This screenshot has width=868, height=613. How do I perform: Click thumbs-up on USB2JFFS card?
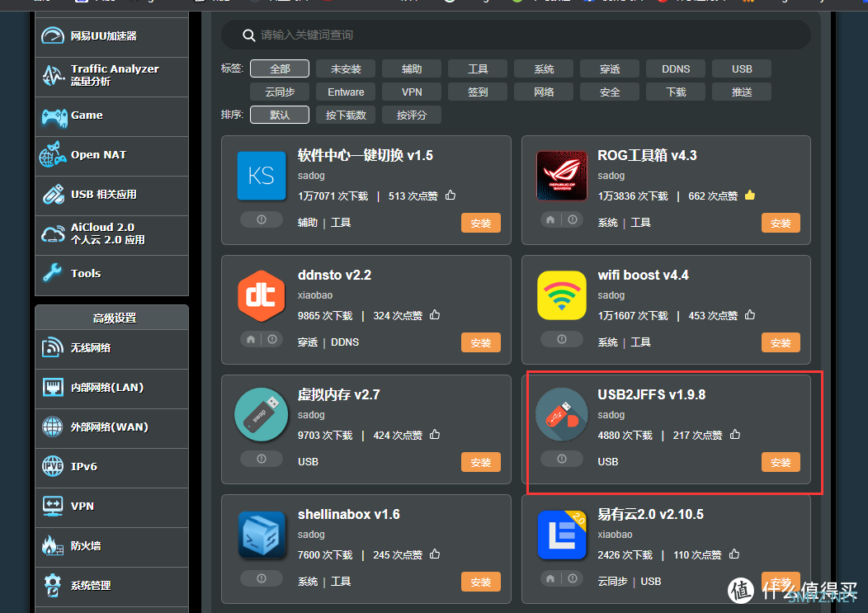point(735,434)
